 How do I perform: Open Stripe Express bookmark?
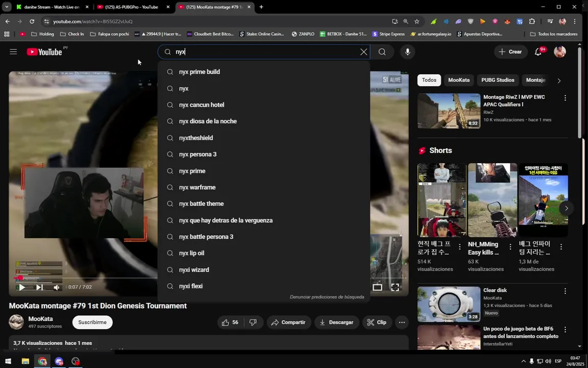[x=388, y=34]
